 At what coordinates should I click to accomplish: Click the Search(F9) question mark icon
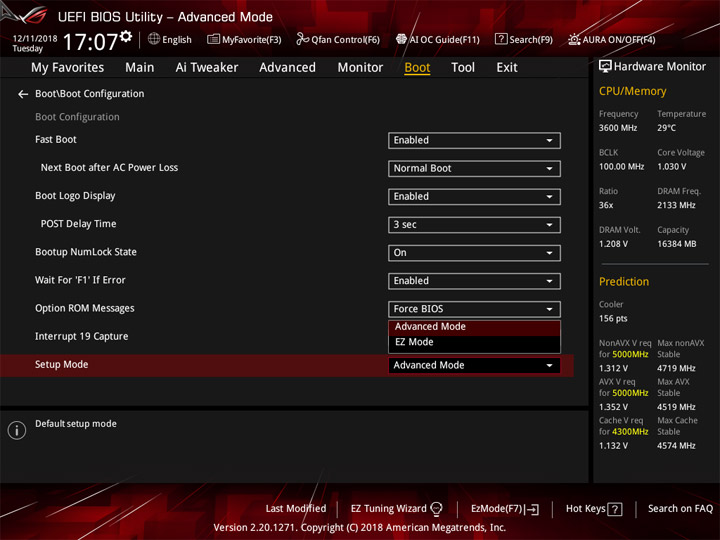[501, 39]
